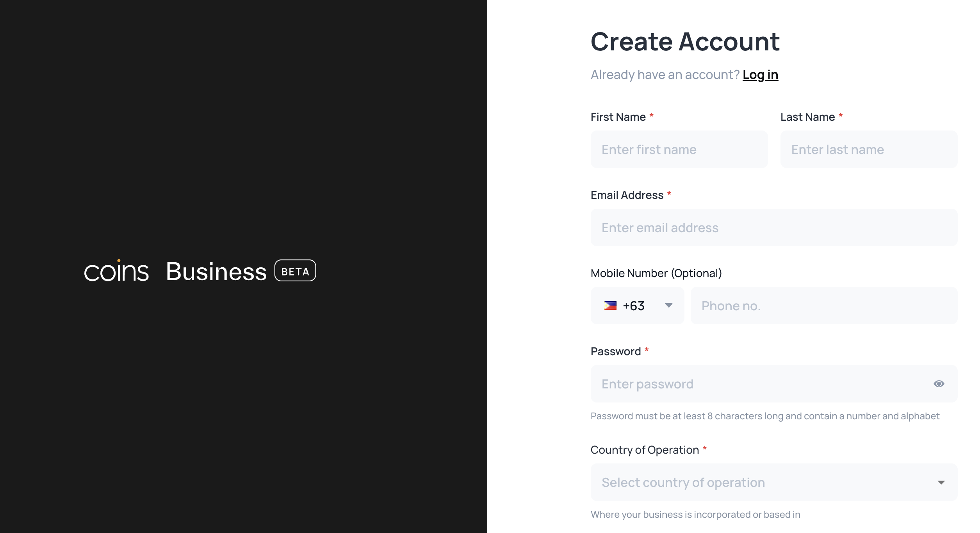Screen dimensions: 980x533
Task: Select the Phone no. input field
Action: [824, 306]
